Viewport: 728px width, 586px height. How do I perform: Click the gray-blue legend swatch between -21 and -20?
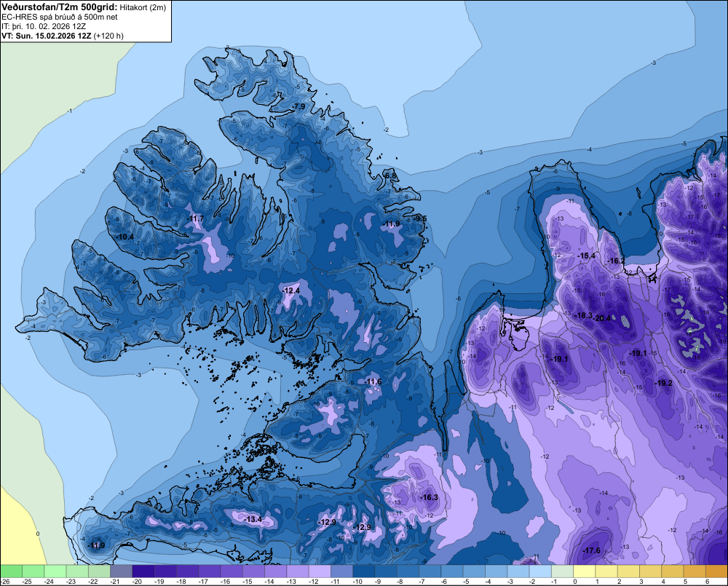point(122,571)
